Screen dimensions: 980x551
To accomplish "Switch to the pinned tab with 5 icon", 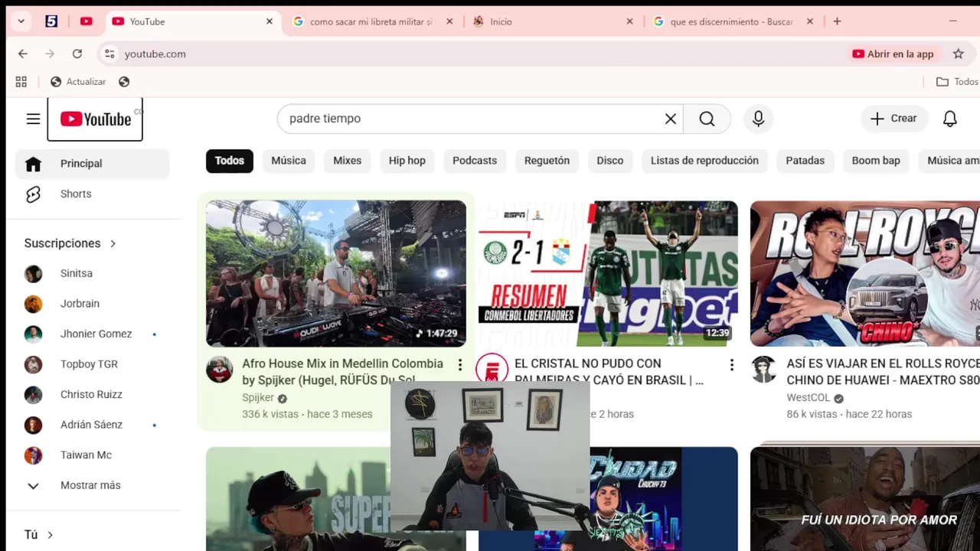I will 51,21.
